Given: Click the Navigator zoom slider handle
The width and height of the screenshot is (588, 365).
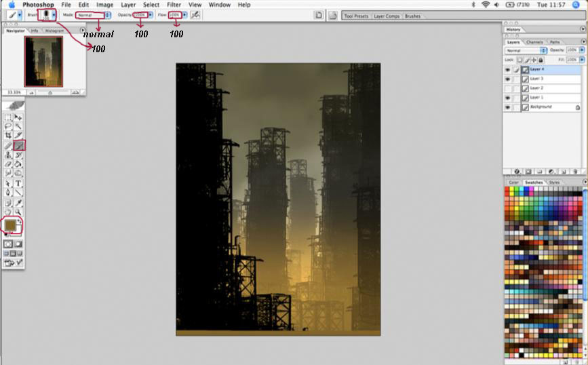Looking at the screenshot, I should tap(50, 93).
